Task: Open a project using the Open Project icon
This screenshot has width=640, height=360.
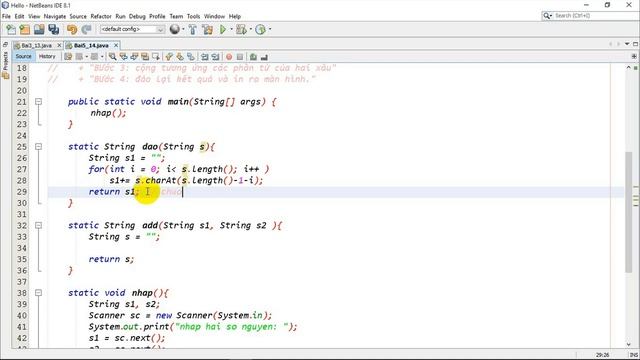Action: click(x=39, y=29)
